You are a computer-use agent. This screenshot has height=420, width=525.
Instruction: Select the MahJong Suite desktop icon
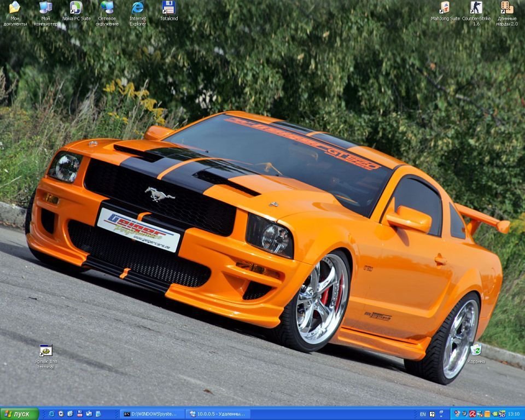pos(445,9)
